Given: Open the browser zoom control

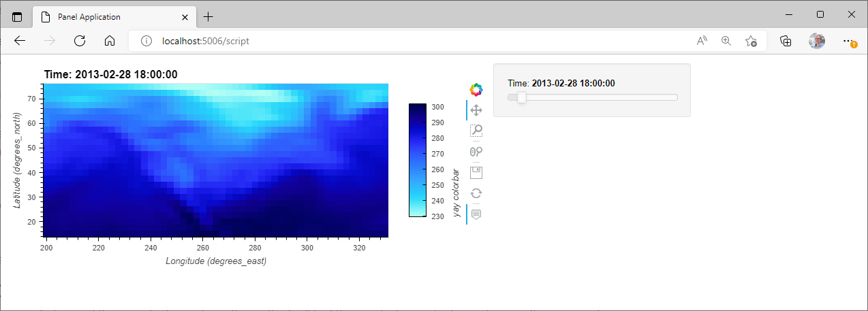Looking at the screenshot, I should pyautogui.click(x=726, y=41).
